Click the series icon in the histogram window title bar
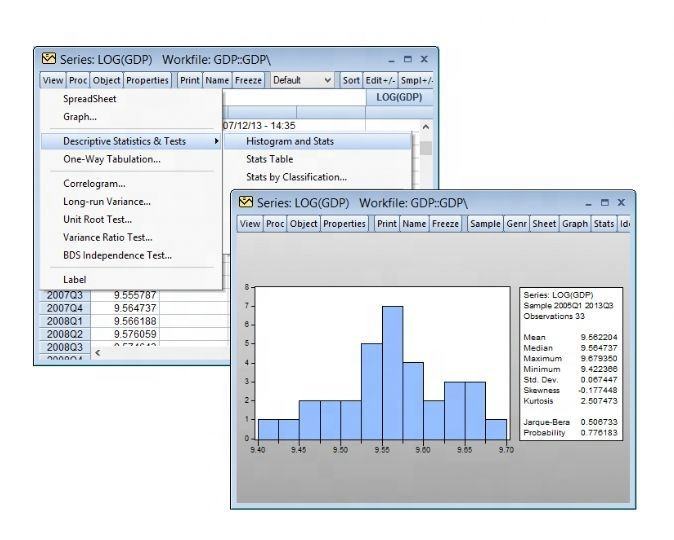This screenshot has height=540, width=674. tap(245, 203)
